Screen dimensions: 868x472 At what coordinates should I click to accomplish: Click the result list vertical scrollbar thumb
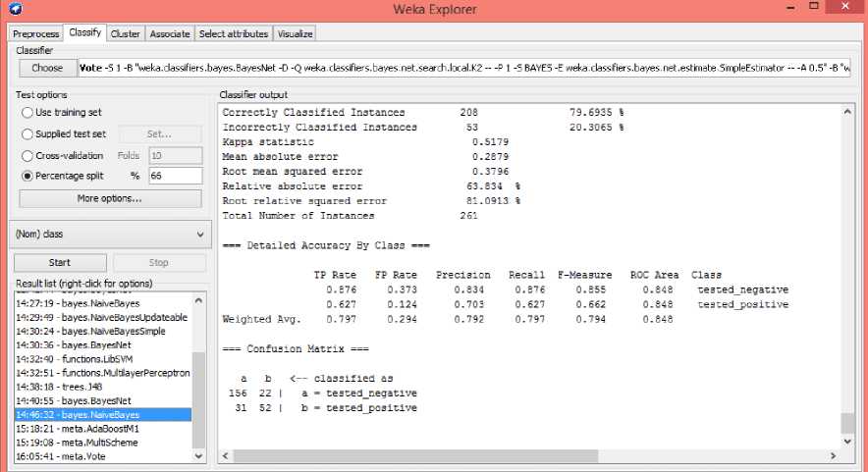[x=198, y=399]
